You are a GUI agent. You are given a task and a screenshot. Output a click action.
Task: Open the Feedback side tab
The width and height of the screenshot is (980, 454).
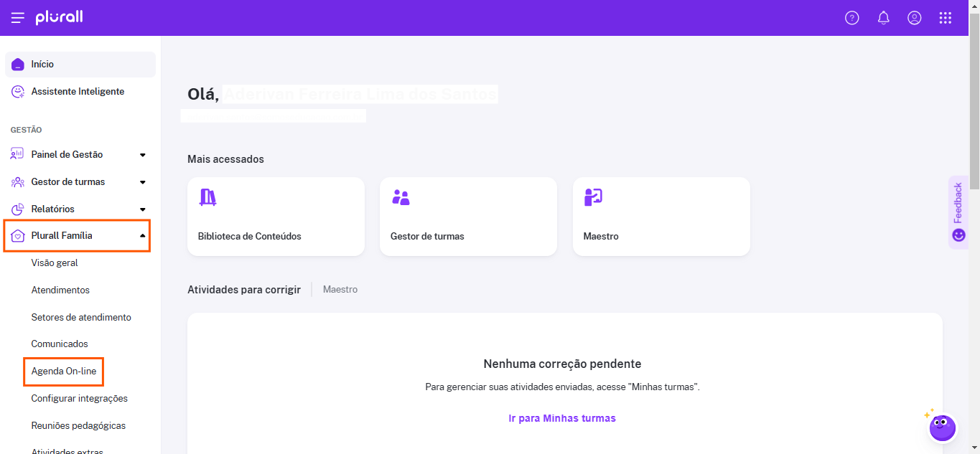958,212
